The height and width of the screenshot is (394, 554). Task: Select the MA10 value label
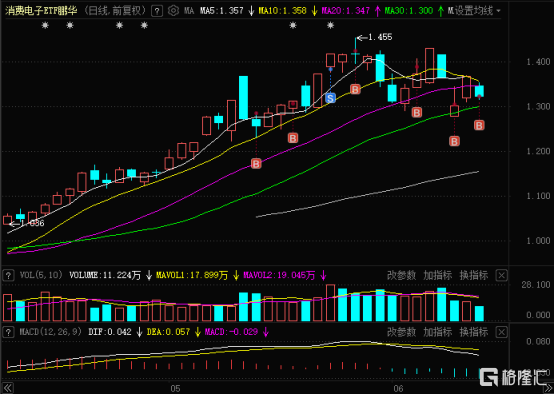tap(282, 11)
